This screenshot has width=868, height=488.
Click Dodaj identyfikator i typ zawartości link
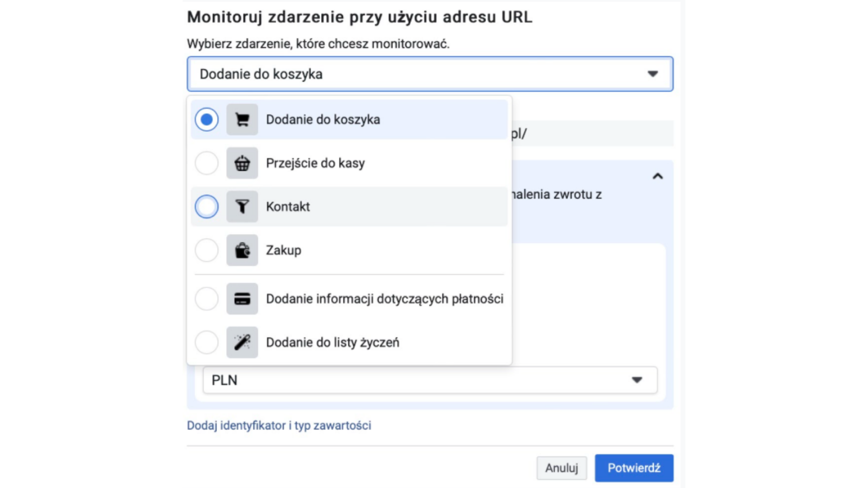[279, 426]
